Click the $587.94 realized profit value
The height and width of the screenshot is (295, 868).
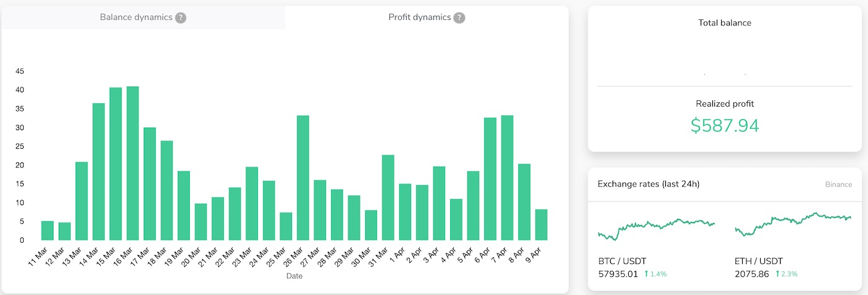pos(724,125)
